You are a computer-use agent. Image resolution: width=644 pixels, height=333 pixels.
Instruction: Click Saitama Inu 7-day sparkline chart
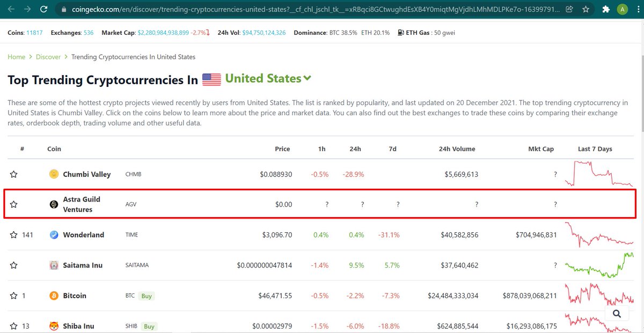point(599,265)
